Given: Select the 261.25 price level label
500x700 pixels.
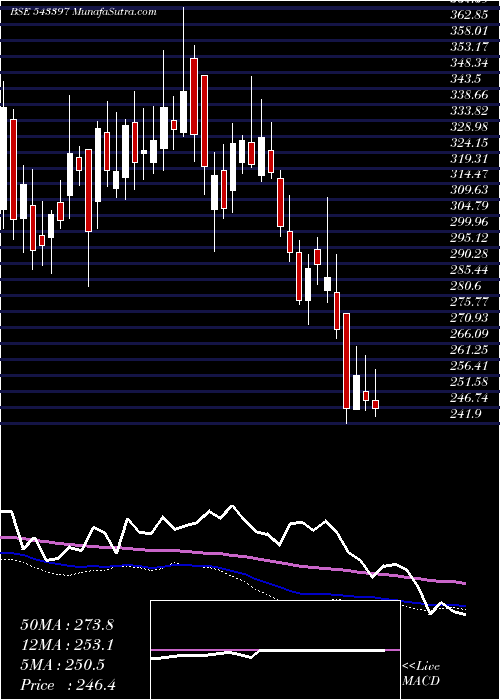Looking at the screenshot, I should pyautogui.click(x=468, y=350).
